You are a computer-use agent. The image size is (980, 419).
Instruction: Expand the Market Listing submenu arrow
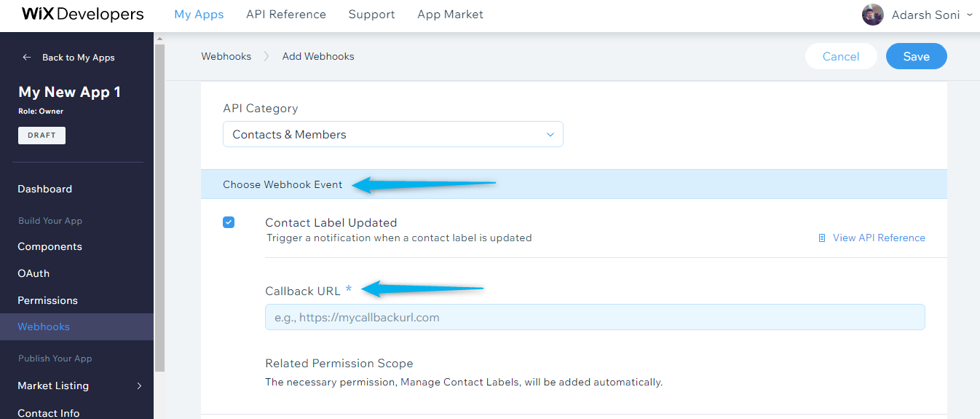(x=140, y=385)
